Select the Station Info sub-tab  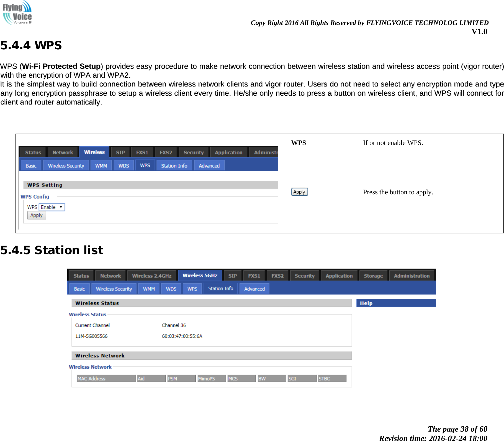pyautogui.click(x=220, y=289)
